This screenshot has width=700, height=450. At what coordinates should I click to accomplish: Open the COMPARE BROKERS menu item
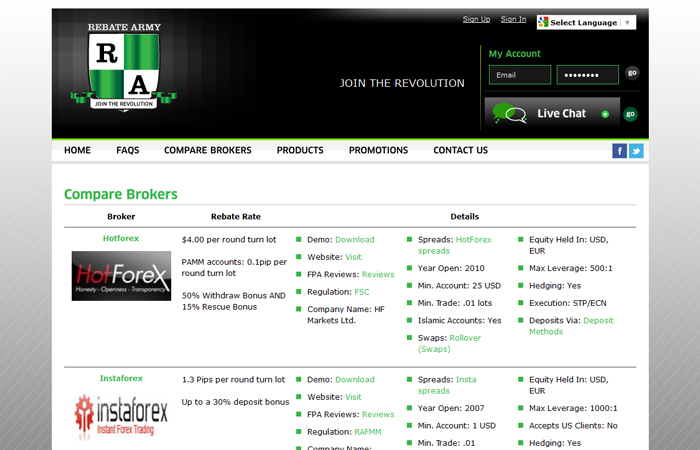(208, 150)
